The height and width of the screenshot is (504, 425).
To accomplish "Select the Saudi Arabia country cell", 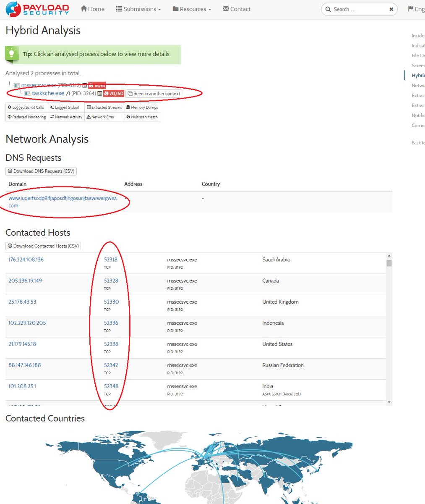I will point(276,260).
